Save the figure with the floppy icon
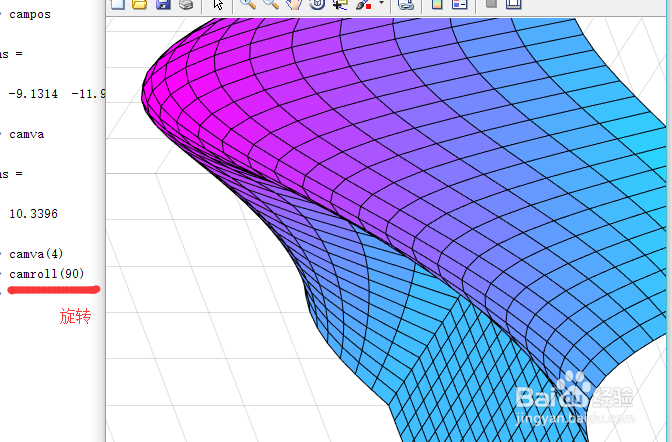This screenshot has width=672, height=442. 163,4
